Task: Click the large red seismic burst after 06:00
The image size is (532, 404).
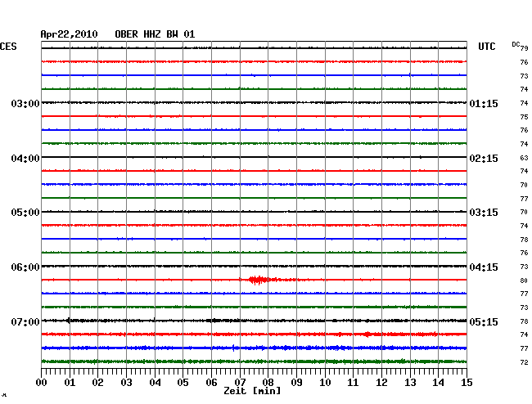Action: 261,280
